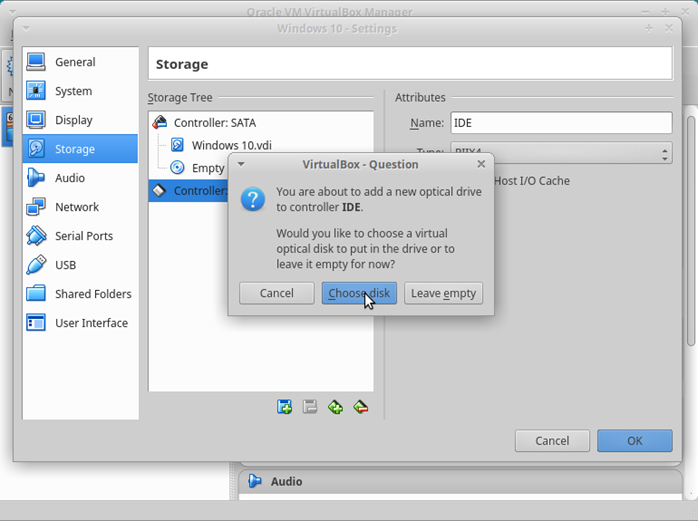Select Windows 10.vdi disk entry
698x521 pixels.
[x=261, y=145]
